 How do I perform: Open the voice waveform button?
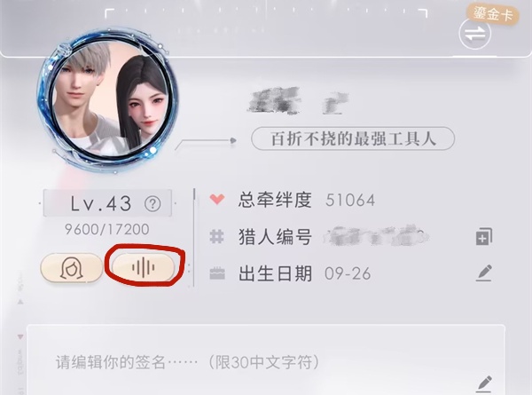tap(143, 267)
